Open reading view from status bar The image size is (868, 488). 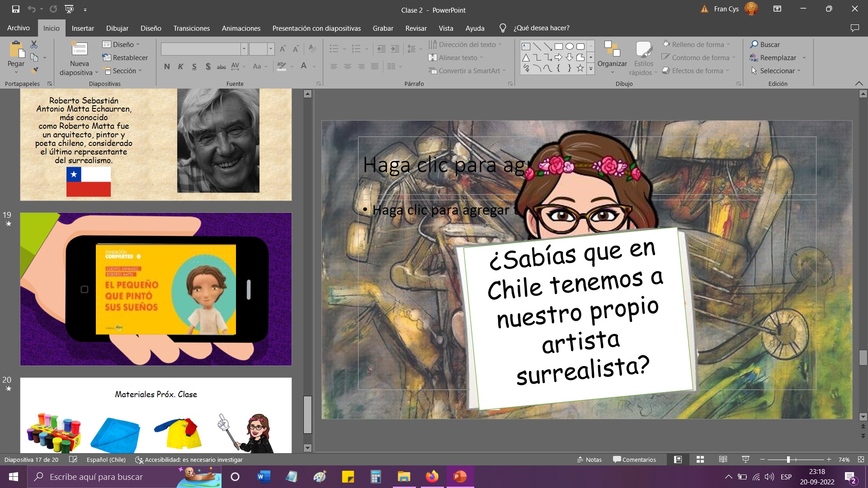click(x=723, y=460)
